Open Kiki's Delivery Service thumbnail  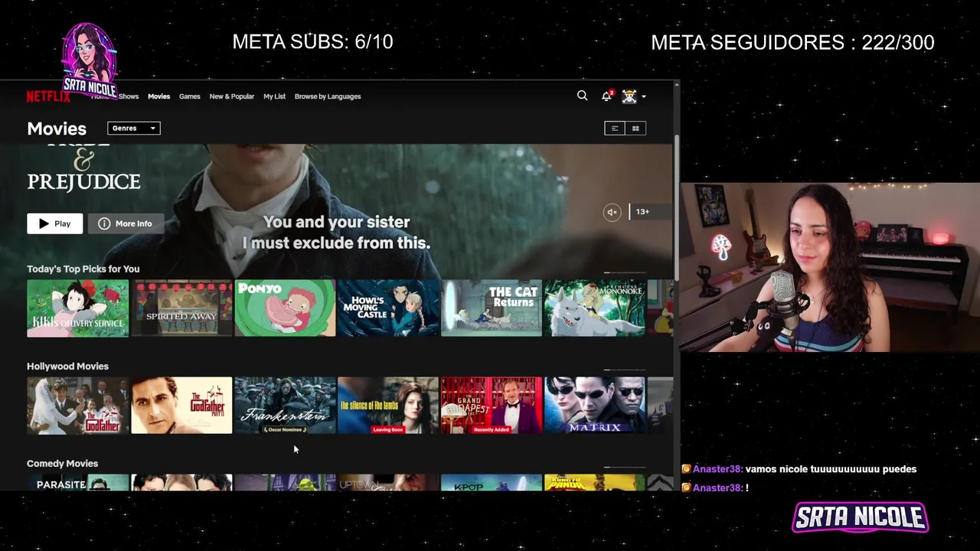point(78,308)
